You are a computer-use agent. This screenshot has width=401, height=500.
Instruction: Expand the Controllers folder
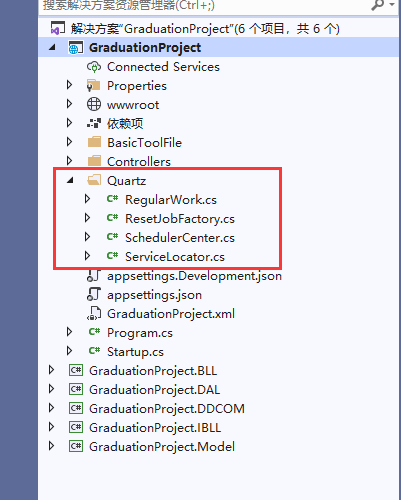coord(69,161)
